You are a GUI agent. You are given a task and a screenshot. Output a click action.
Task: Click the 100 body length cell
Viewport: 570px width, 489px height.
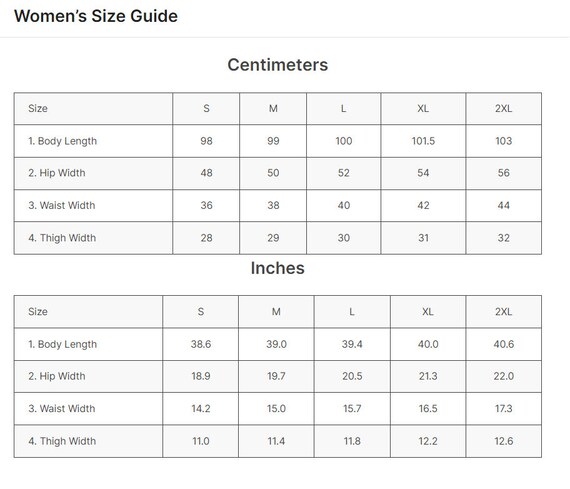coord(344,141)
